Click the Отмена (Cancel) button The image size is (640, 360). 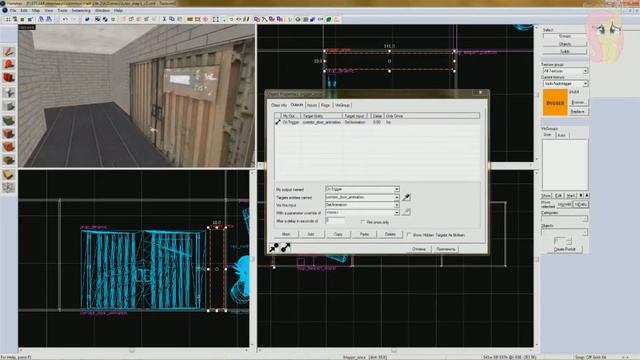coord(418,249)
